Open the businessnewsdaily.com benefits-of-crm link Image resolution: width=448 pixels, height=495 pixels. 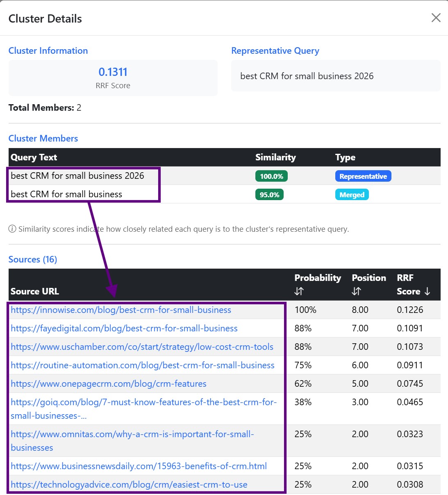click(139, 466)
